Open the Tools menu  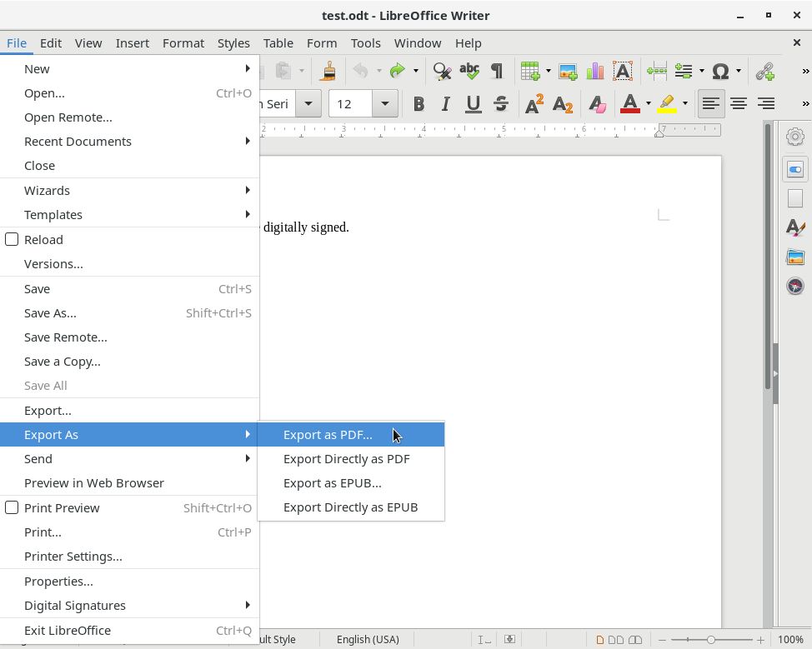[365, 42]
